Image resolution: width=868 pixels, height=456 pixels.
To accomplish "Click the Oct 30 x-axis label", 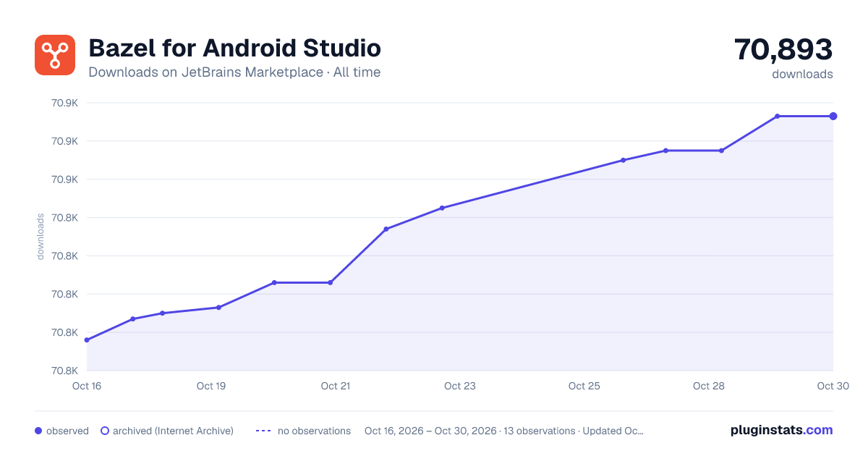I will 832,386.
